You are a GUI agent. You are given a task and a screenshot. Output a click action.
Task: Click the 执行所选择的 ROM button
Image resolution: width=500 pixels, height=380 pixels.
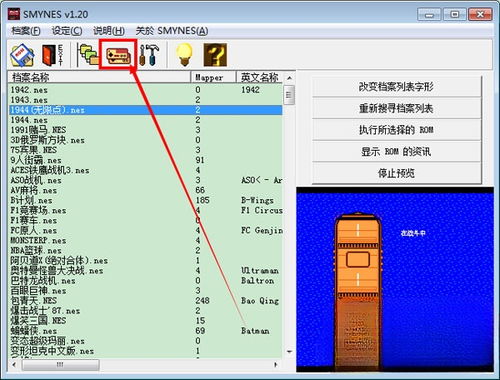pyautogui.click(x=397, y=130)
